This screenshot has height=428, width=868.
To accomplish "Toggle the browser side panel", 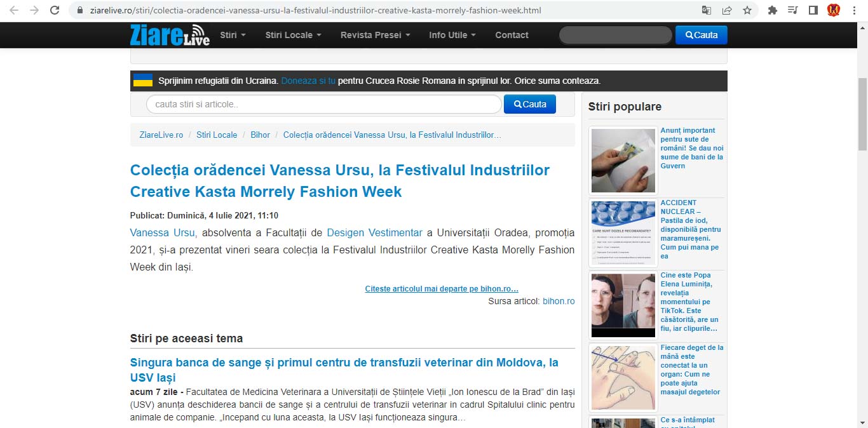I will 813,10.
